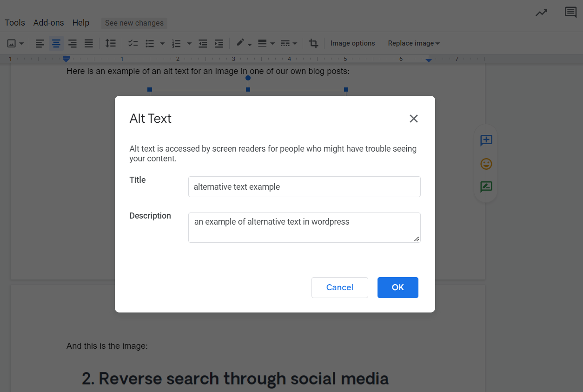Click the left indent marker on ruler

(66, 59)
